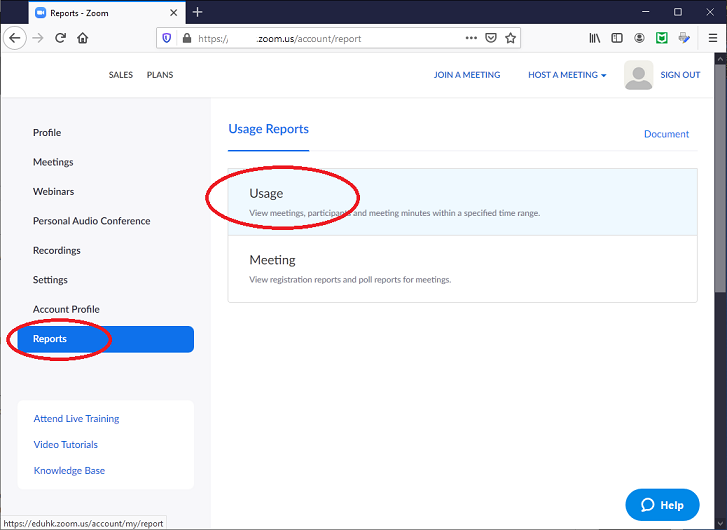The width and height of the screenshot is (727, 530).
Task: Click the tracking protection shield icon
Action: (167, 38)
